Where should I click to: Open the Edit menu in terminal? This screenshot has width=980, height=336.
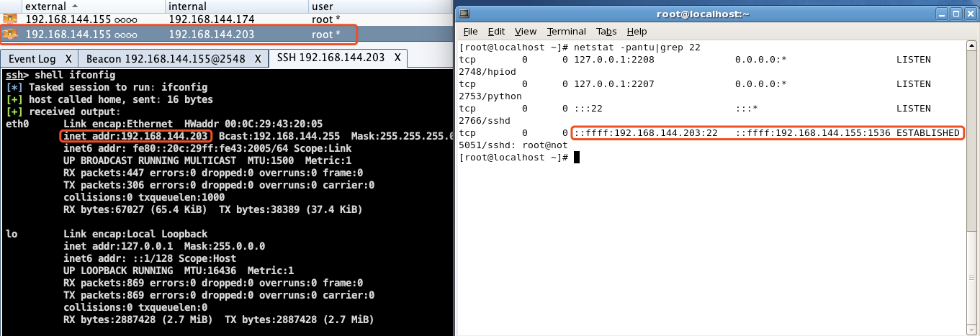tap(496, 32)
